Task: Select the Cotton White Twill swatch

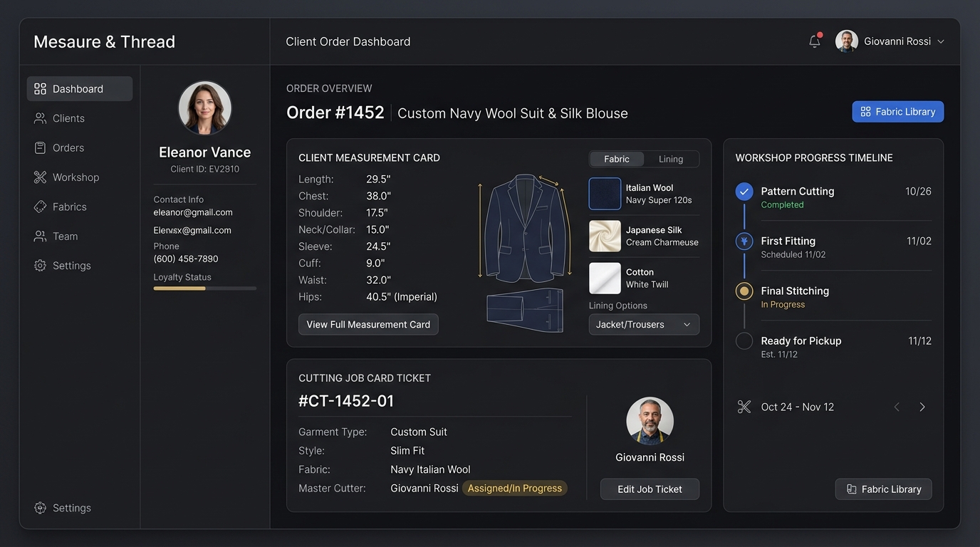Action: click(x=605, y=278)
